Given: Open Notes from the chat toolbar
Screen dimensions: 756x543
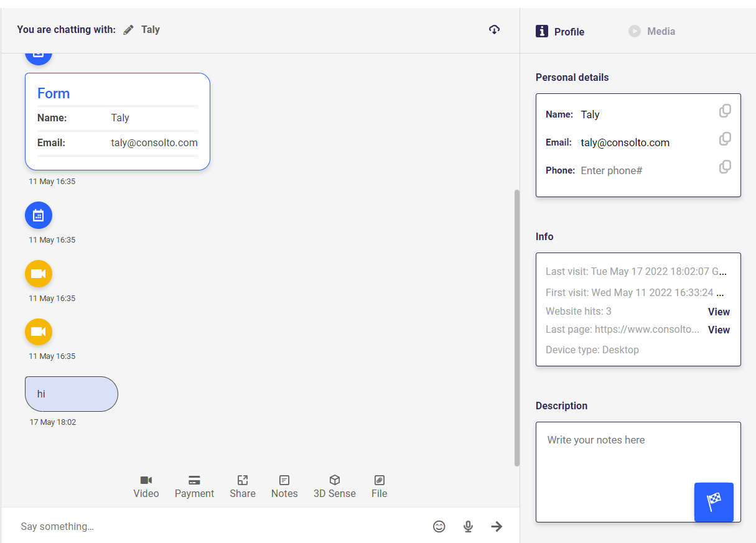Looking at the screenshot, I should 284,486.
